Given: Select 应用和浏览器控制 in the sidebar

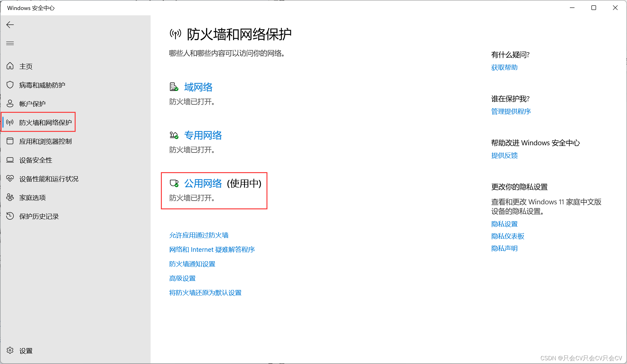Looking at the screenshot, I should pyautogui.click(x=45, y=141).
